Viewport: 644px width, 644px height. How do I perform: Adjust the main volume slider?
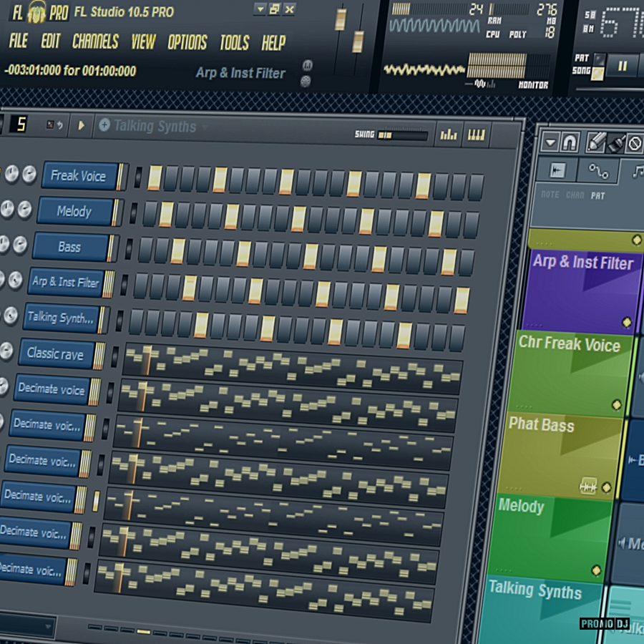pyautogui.click(x=341, y=20)
